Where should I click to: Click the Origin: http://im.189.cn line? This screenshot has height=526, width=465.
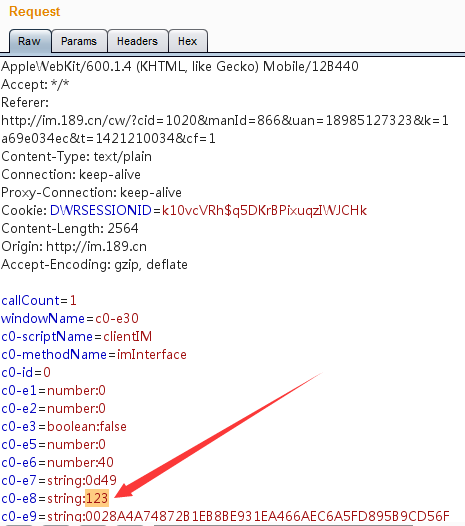pos(74,247)
